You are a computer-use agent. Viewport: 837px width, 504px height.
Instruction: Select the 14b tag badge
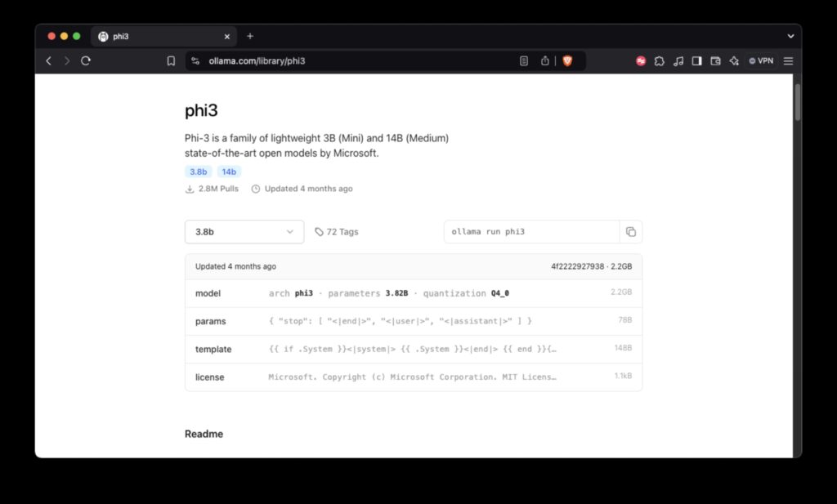[x=229, y=172]
